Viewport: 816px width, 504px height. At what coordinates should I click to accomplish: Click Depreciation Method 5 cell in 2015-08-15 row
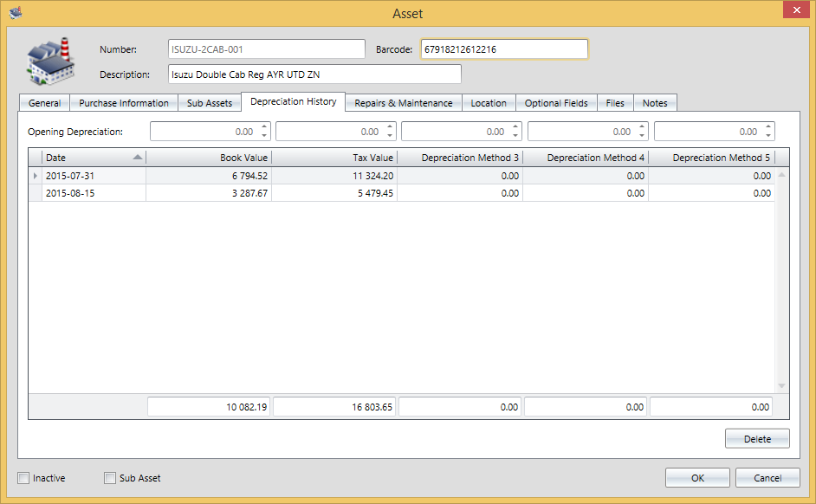click(712, 193)
